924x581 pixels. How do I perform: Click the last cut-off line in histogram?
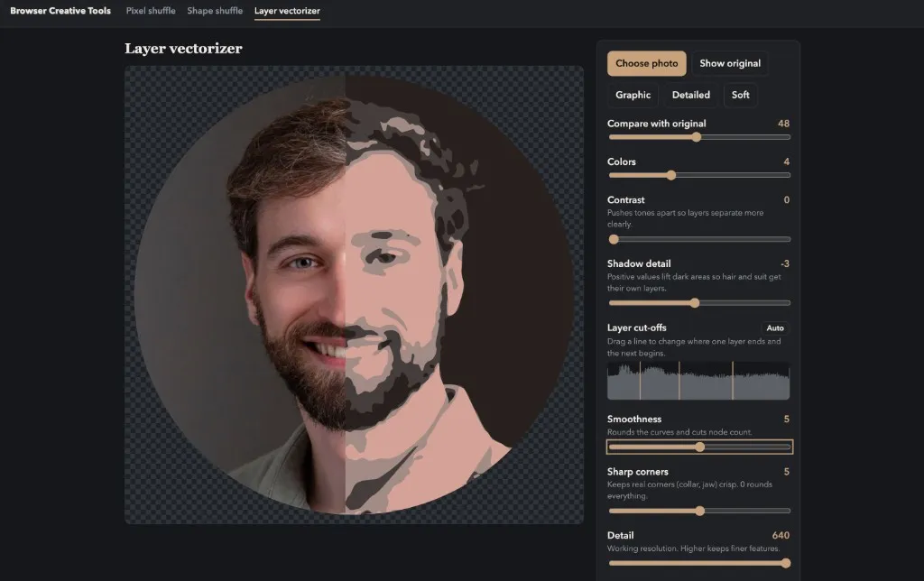[733, 381]
